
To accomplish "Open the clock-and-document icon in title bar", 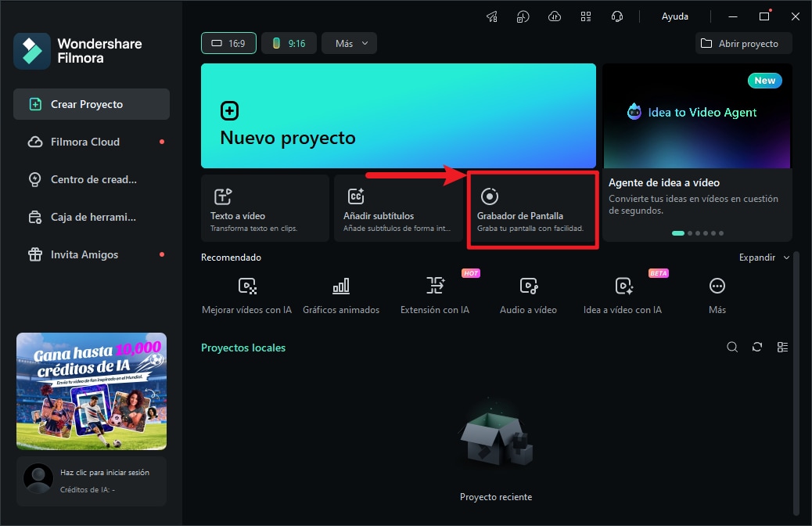I will pyautogui.click(x=523, y=16).
